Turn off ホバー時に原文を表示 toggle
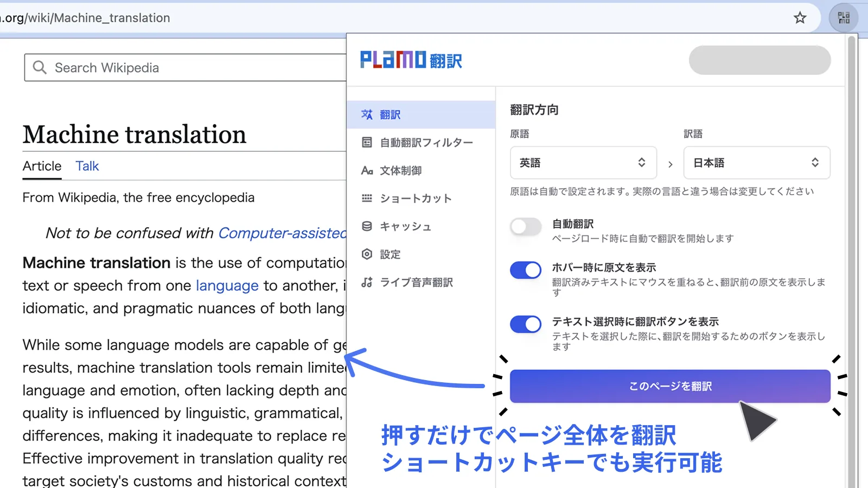The height and width of the screenshot is (488, 868). pyautogui.click(x=526, y=270)
